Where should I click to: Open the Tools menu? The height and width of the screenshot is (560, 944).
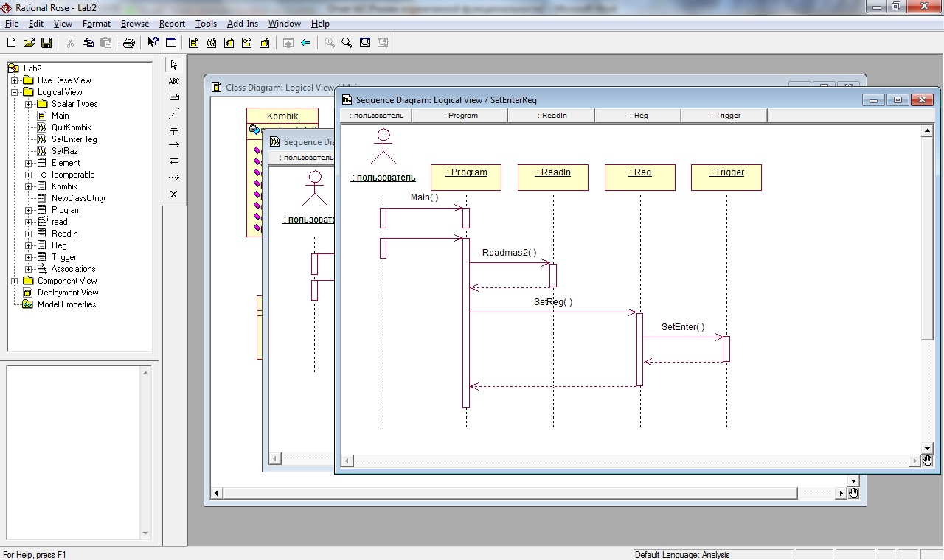pos(206,24)
